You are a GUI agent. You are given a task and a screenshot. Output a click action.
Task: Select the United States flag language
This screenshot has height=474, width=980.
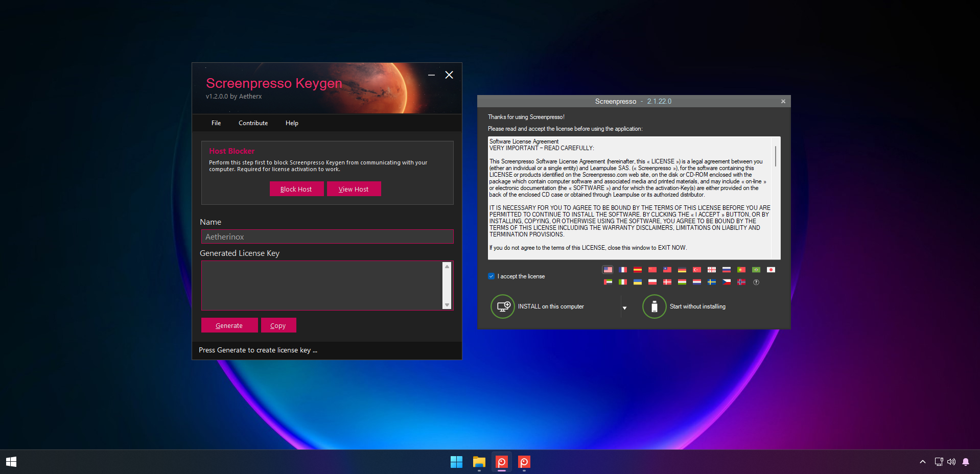(608, 270)
